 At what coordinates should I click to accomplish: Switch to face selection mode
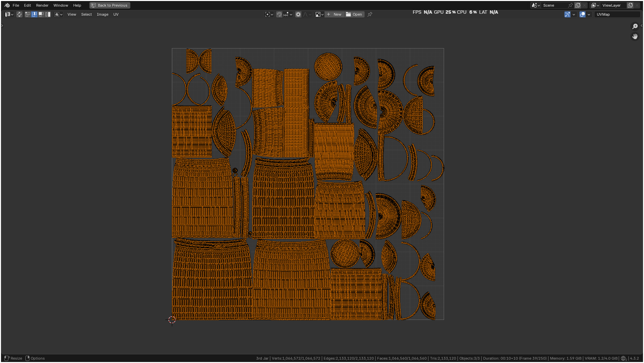click(x=41, y=14)
